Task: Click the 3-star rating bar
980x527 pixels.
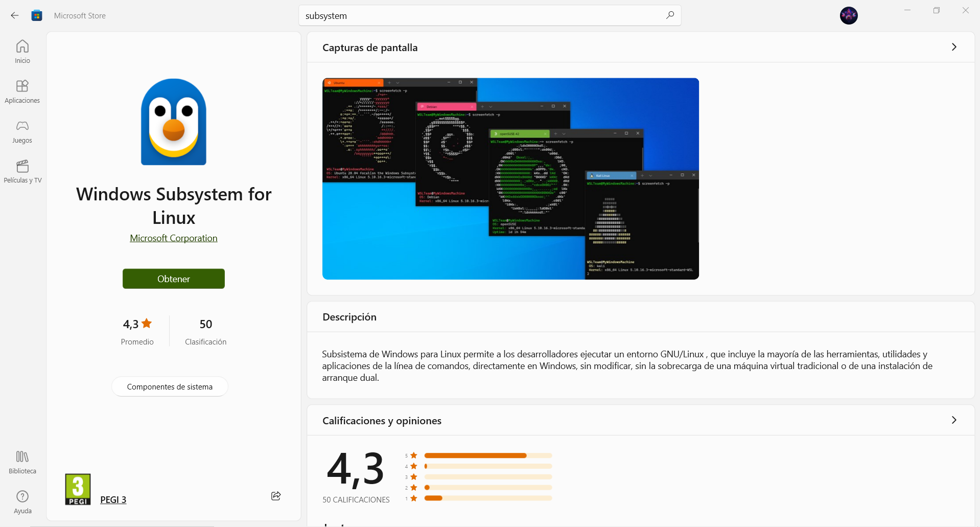Action: (x=488, y=477)
